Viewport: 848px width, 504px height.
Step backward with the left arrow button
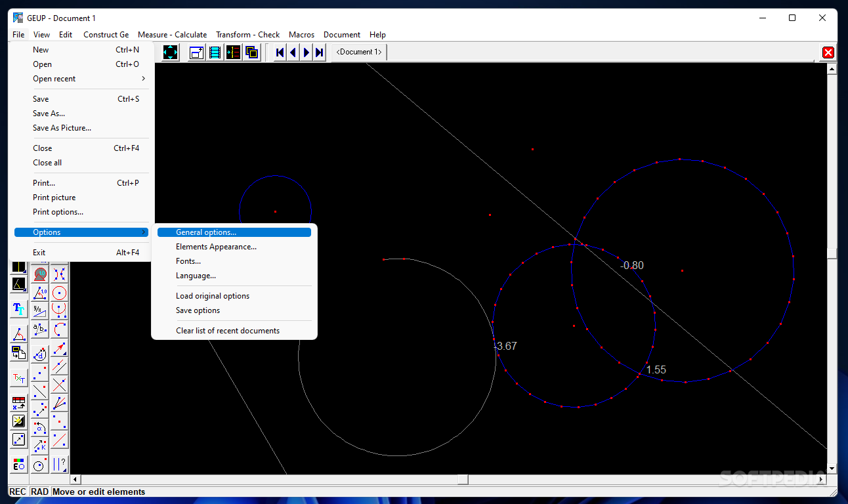(293, 52)
